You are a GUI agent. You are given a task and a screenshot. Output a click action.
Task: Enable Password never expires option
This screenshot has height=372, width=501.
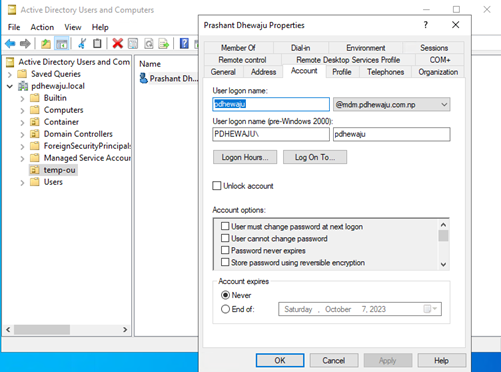[225, 250]
